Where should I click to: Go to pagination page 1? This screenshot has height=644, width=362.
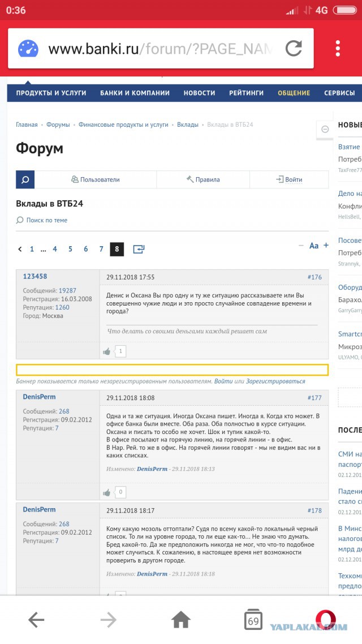click(32, 249)
